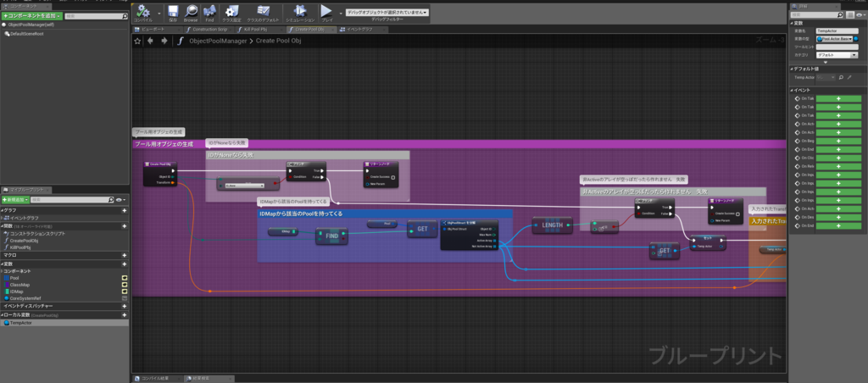Start Play (プレイ) in editor
This screenshot has width=868, height=383.
tap(326, 13)
